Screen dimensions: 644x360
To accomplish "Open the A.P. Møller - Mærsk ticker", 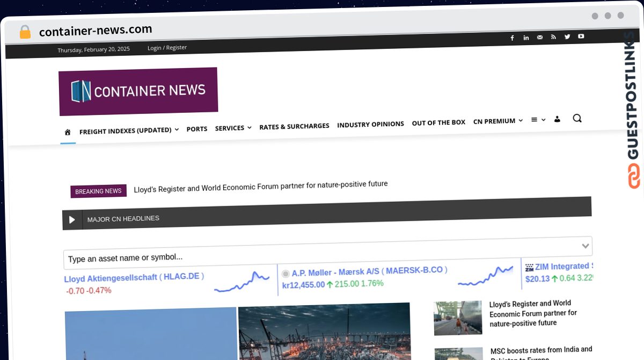I will [x=369, y=271].
